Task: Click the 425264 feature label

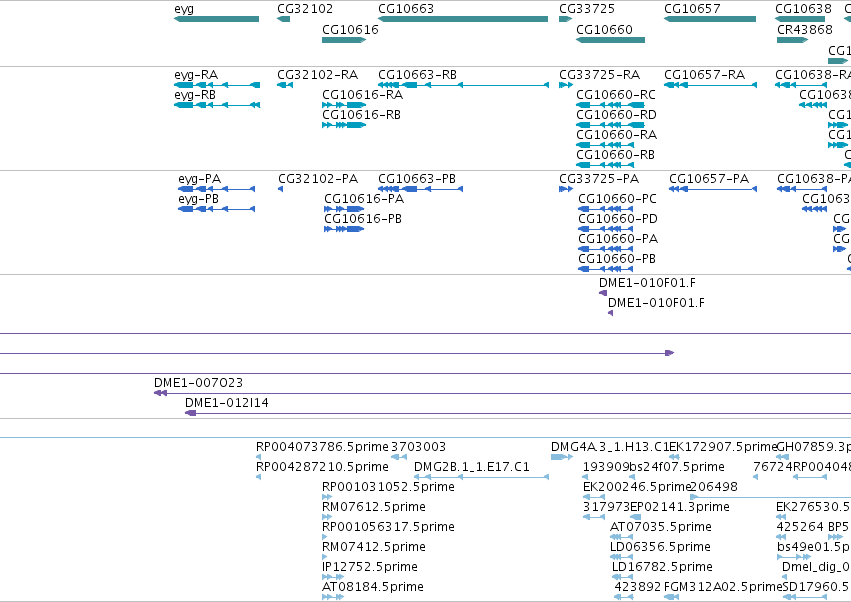Action: [x=799, y=527]
